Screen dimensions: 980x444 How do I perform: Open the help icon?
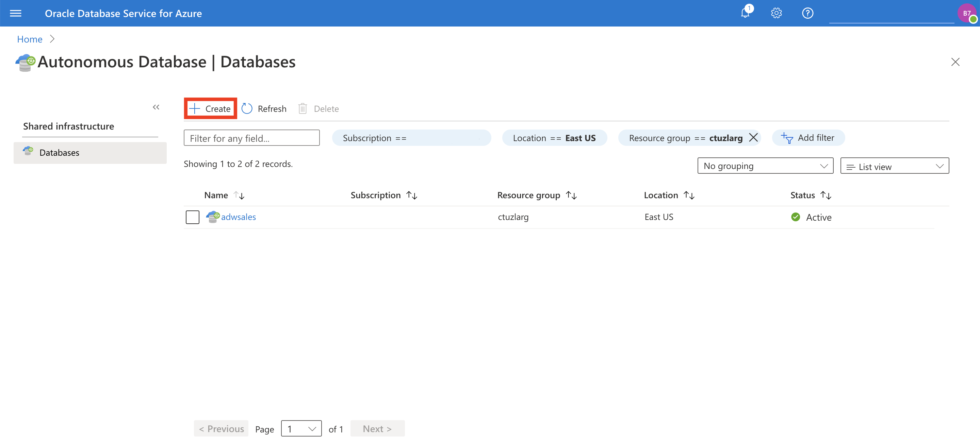(807, 13)
